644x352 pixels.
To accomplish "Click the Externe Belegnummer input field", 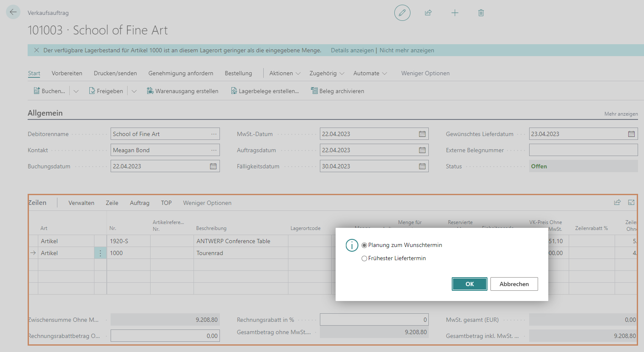I will [583, 150].
